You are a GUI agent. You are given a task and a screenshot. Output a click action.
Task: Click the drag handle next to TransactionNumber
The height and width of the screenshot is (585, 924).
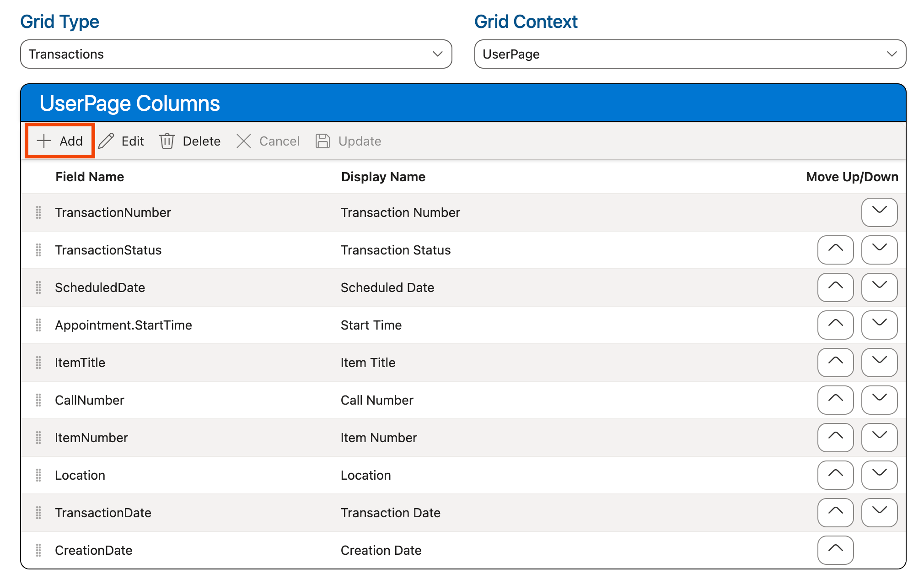39,212
